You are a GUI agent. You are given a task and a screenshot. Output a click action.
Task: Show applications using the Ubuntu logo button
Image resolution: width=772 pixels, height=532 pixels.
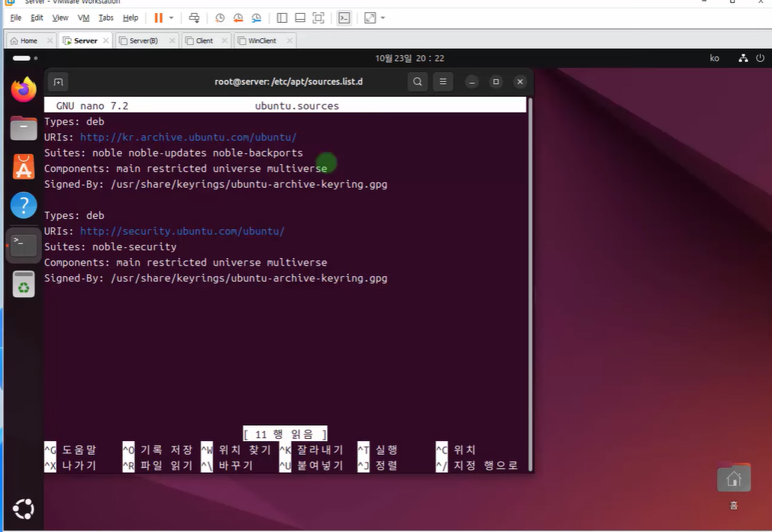tap(24, 509)
